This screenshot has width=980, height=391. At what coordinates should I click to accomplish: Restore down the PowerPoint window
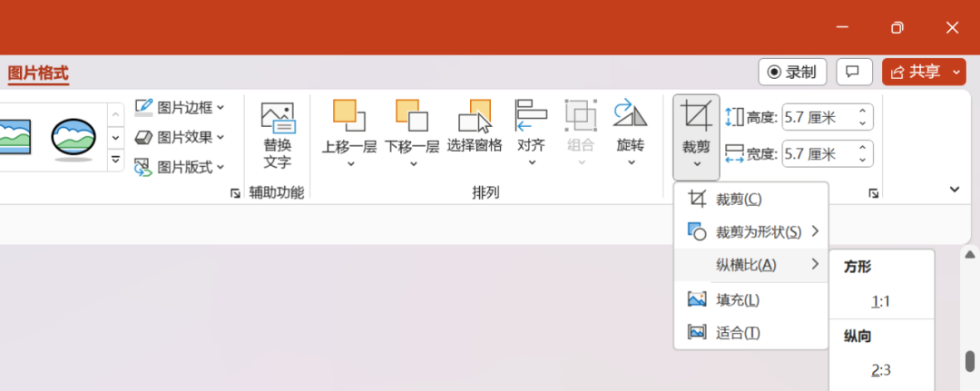tap(897, 27)
